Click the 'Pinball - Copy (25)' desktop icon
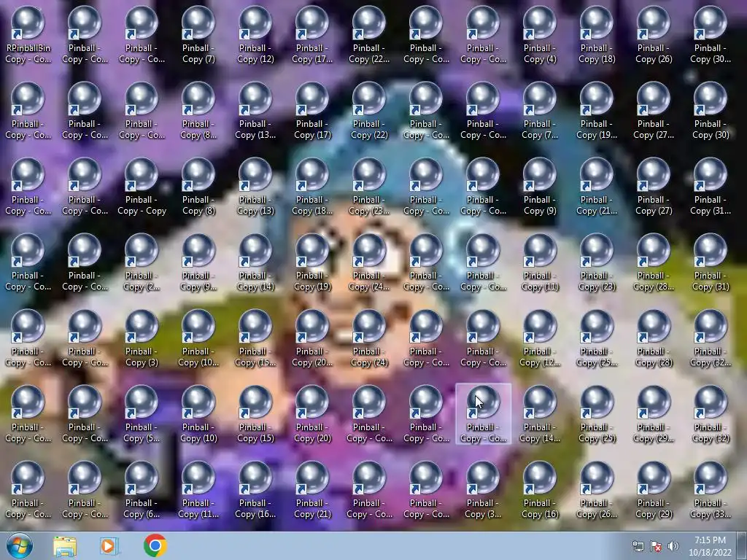 (x=597, y=414)
